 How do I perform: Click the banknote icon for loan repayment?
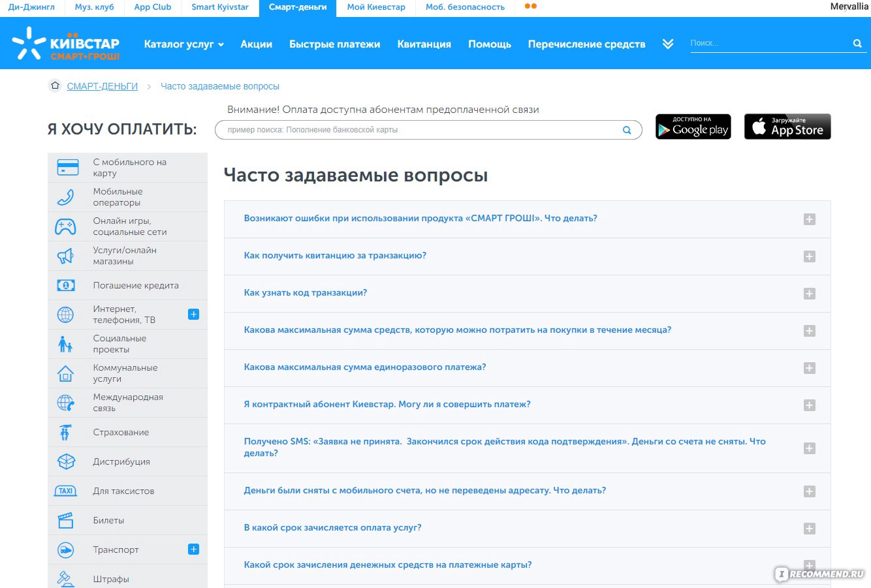[65, 285]
